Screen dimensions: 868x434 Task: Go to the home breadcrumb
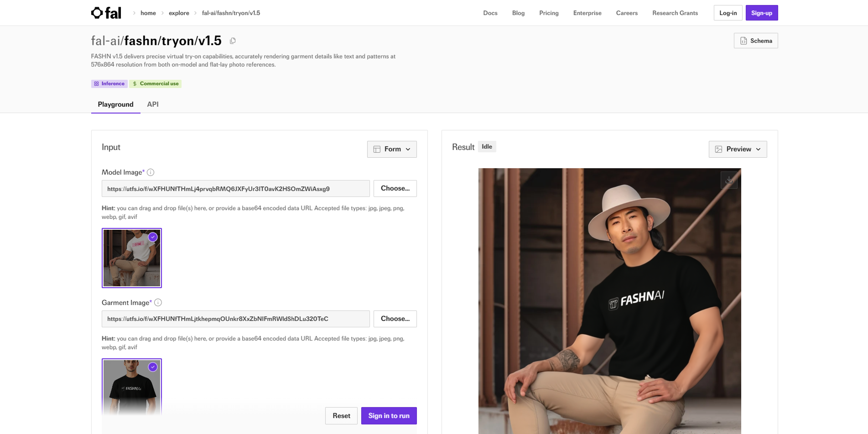click(148, 13)
